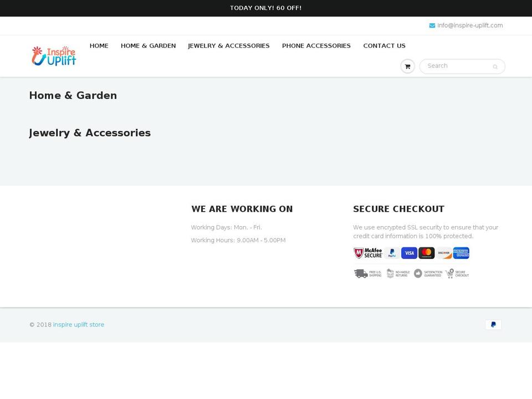Open the shopping cart icon
The image size is (532, 399).
(x=407, y=66)
